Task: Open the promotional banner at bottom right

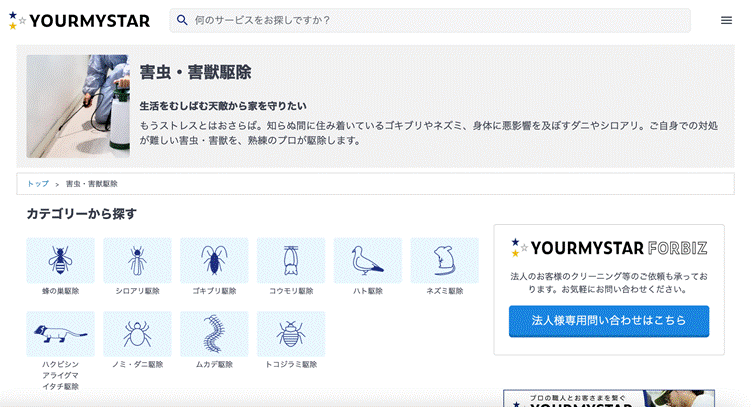Action: (x=609, y=398)
